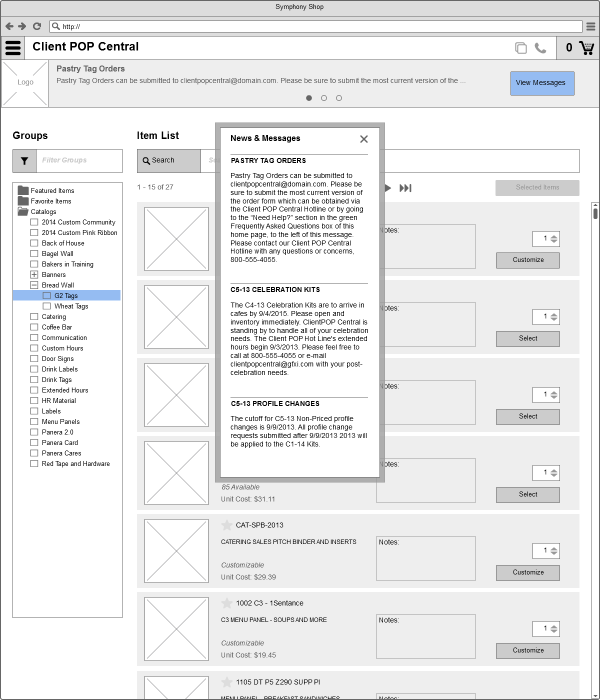The image size is (600, 700).
Task: Click in the Filter Groups field
Action: pos(79,161)
